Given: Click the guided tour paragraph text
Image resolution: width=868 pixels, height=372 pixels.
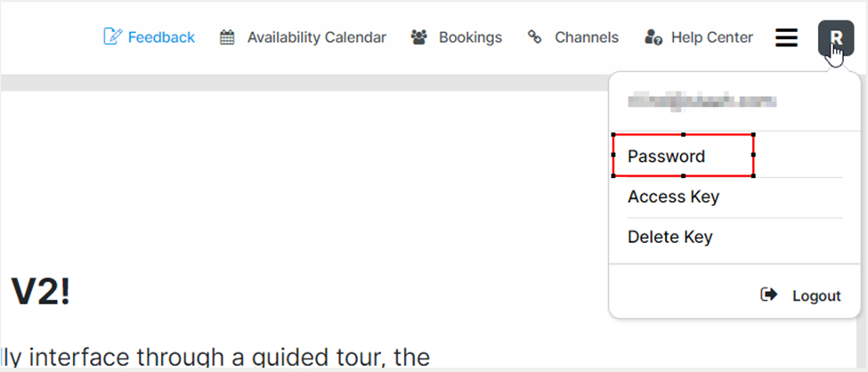Looking at the screenshot, I should 215,359.
